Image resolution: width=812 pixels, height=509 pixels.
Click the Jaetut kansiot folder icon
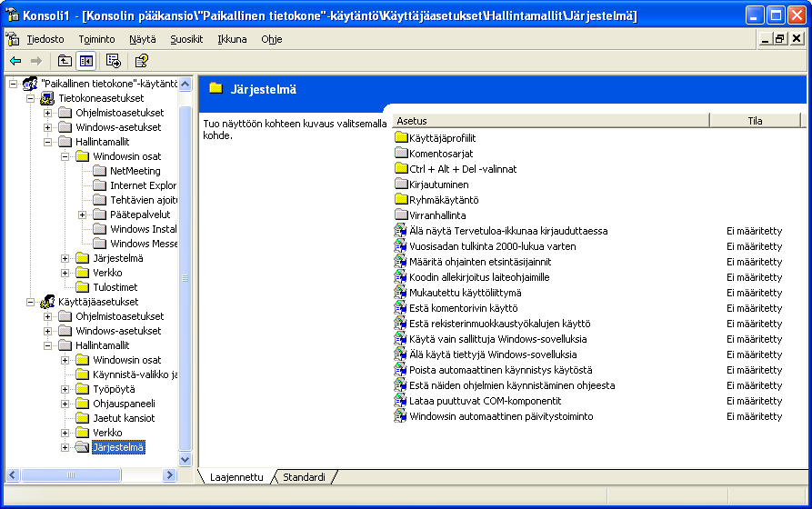83,418
